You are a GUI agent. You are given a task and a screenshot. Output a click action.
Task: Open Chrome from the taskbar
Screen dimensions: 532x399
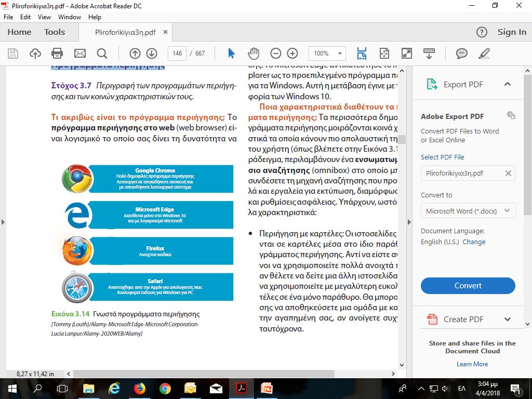coord(165,389)
